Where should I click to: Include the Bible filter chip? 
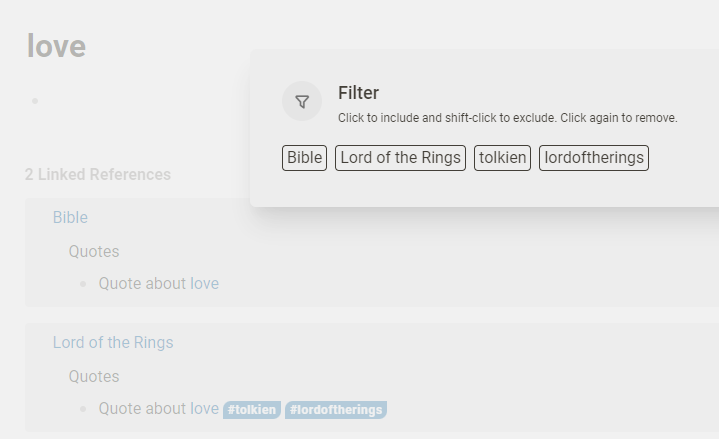coord(304,158)
